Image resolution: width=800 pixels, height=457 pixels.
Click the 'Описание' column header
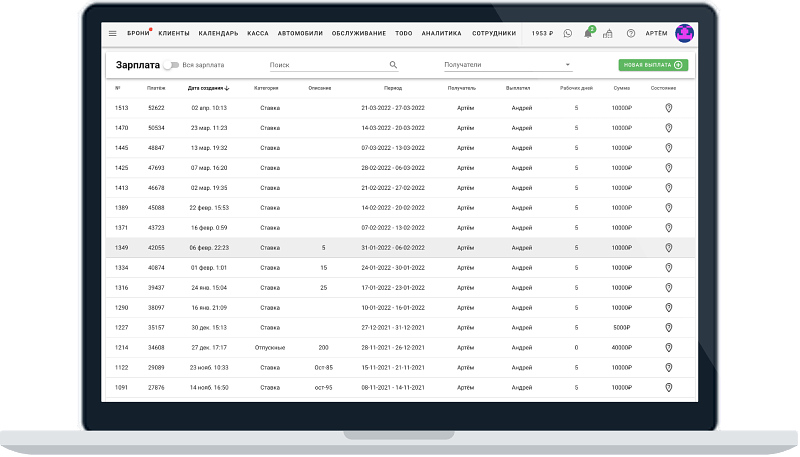point(320,88)
